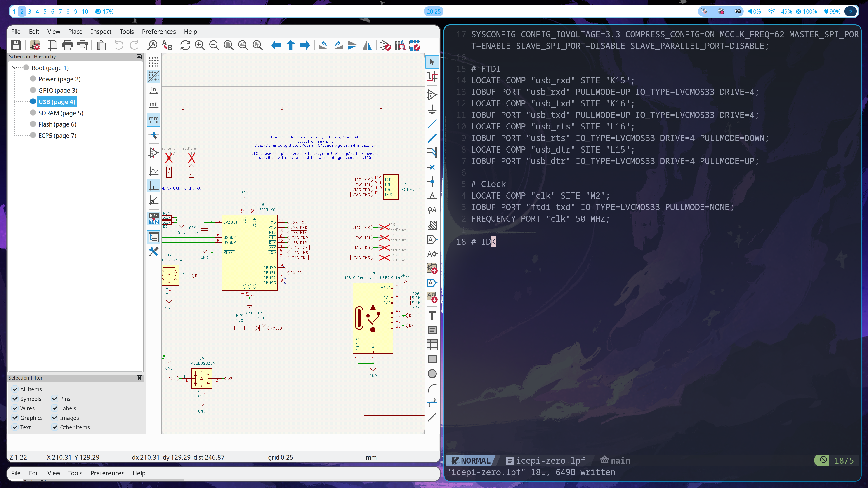
Task: Navigate forward with the right arrow
Action: pyautogui.click(x=305, y=45)
